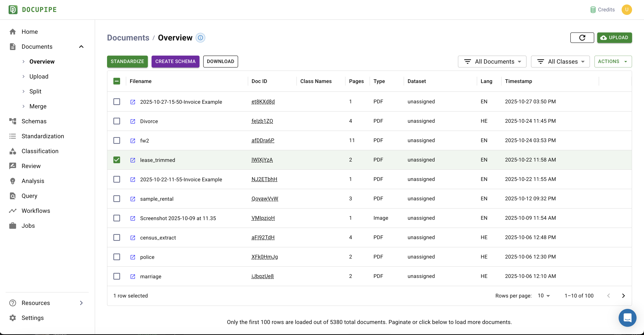Open the All Documents filter dropdown
Viewport: 644px width, 335px height.
point(492,62)
